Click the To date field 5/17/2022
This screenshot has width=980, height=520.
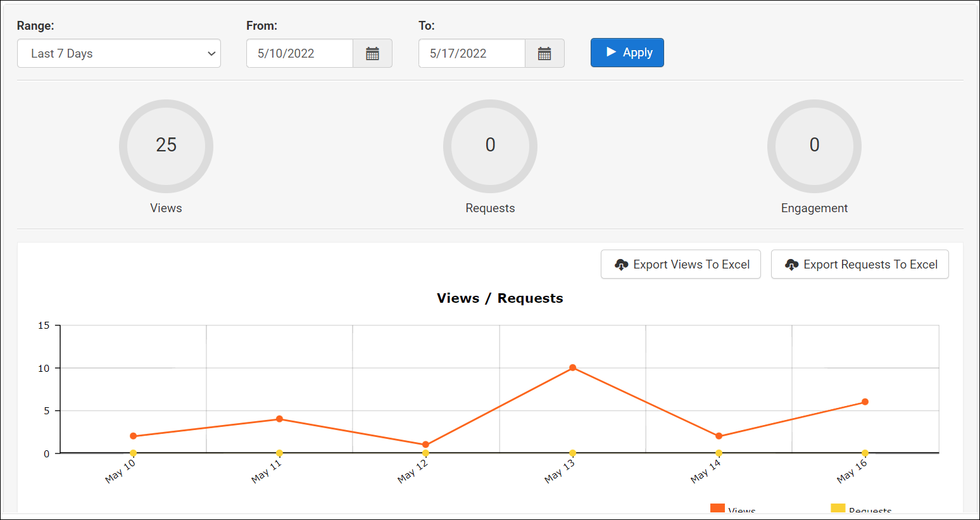(472, 53)
